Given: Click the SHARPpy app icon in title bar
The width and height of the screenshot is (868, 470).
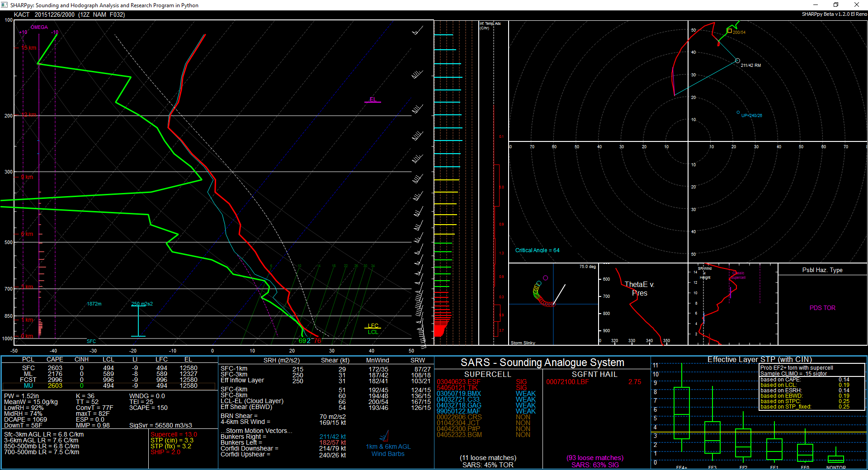Looking at the screenshot, I should (5, 5).
